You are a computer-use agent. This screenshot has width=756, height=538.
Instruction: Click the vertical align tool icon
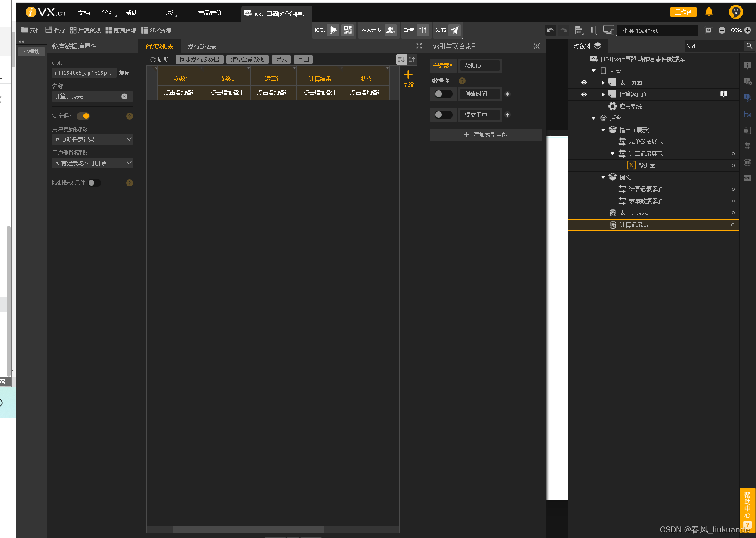pos(592,30)
